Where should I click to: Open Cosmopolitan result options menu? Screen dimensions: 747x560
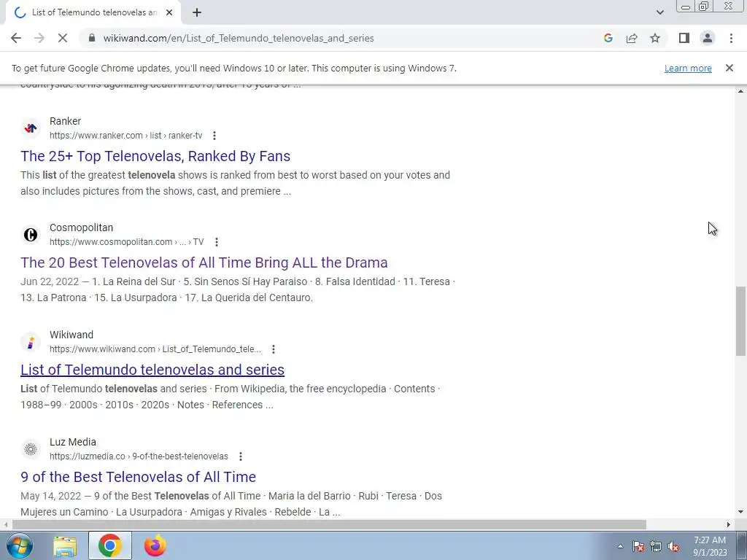click(216, 242)
